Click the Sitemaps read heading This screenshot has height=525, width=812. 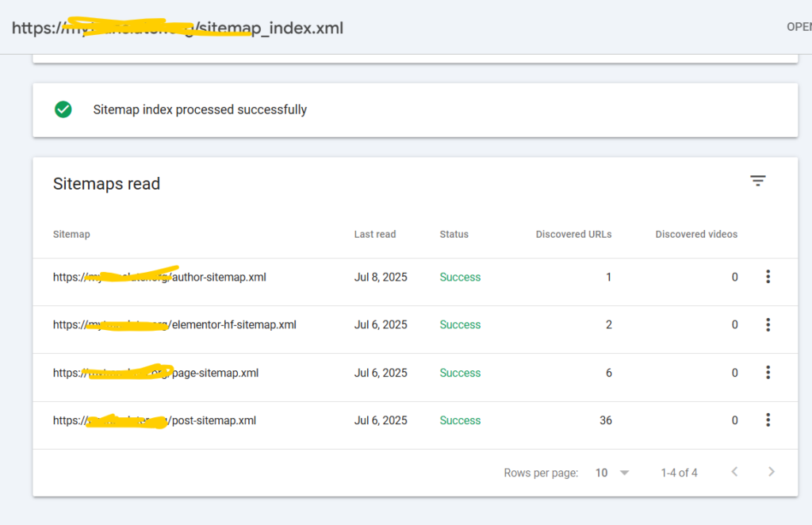point(107,184)
